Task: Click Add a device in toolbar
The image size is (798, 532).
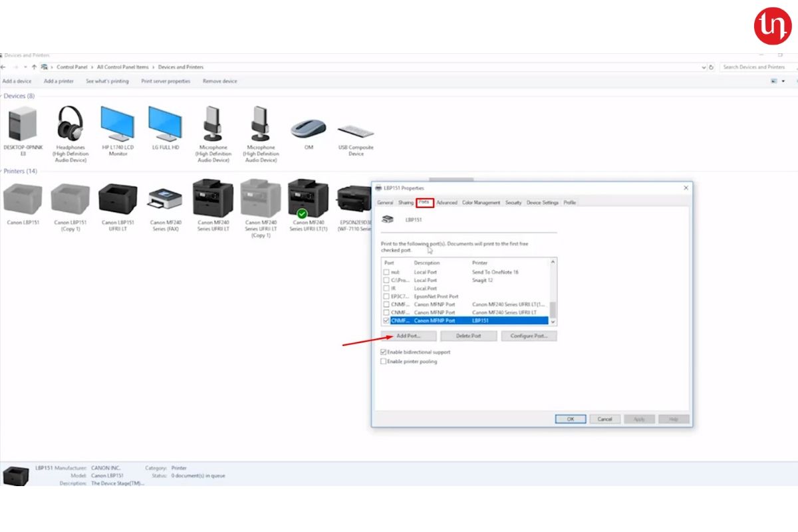Action: [17, 81]
